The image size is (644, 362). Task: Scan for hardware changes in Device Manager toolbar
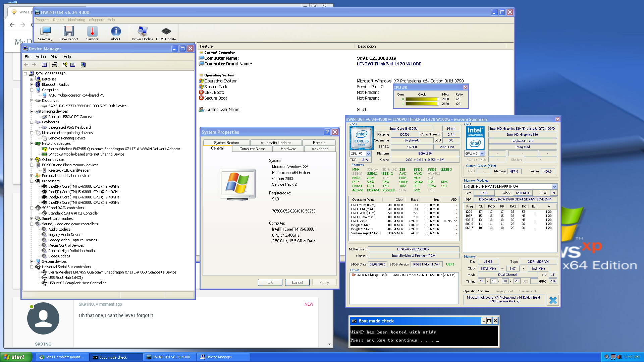coord(83,65)
